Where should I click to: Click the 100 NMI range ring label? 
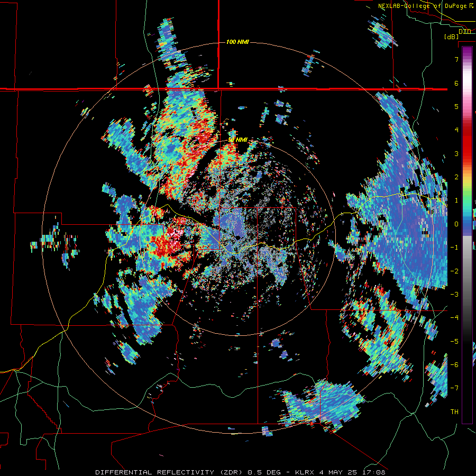[x=237, y=42]
